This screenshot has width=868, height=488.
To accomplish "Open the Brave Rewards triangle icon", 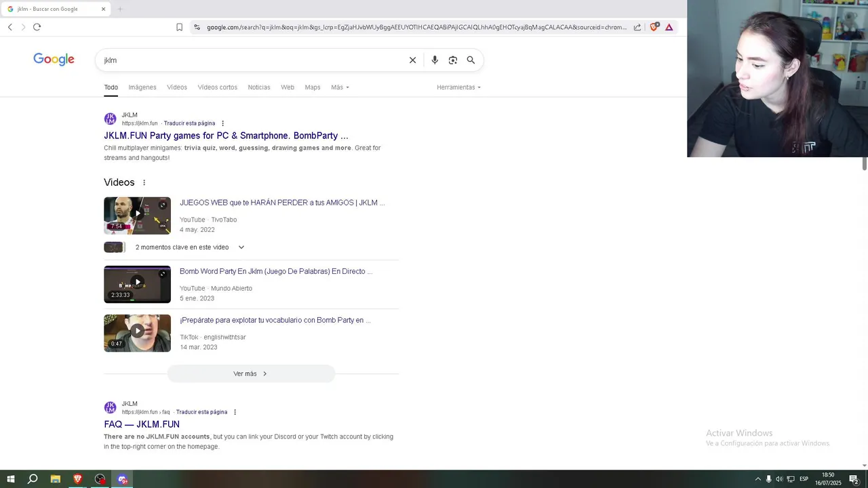I will (x=669, y=27).
